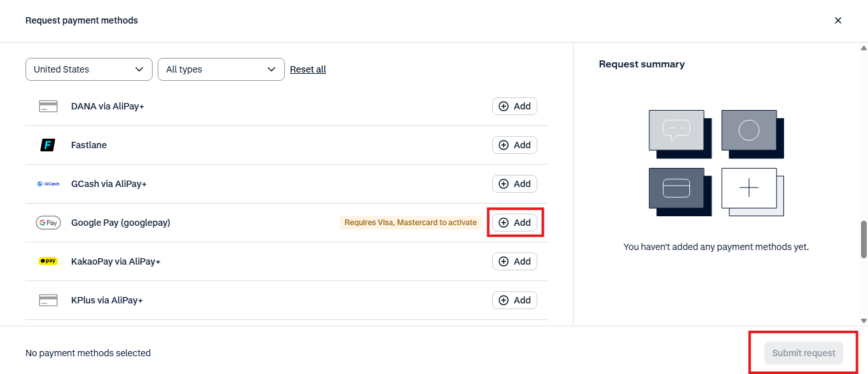The height and width of the screenshot is (374, 868).
Task: Add Fastlane payment method
Action: pyautogui.click(x=514, y=145)
